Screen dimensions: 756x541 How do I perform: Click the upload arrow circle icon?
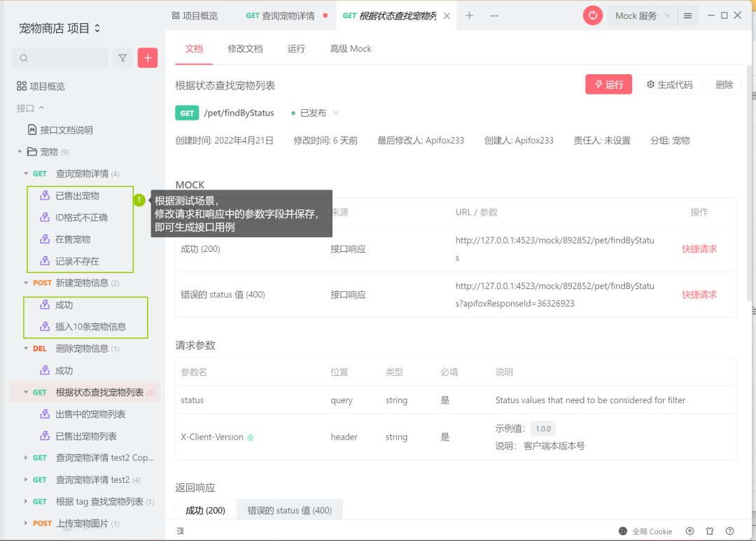[x=690, y=531]
